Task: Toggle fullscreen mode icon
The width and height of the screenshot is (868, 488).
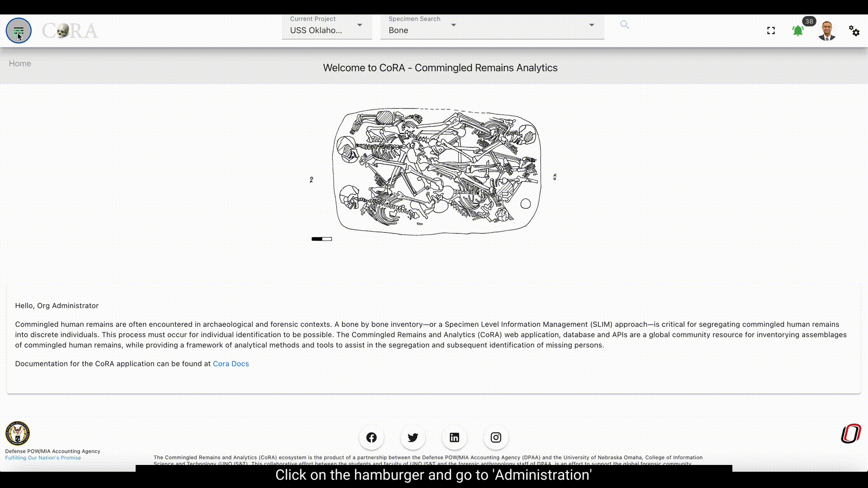Action: point(771,31)
